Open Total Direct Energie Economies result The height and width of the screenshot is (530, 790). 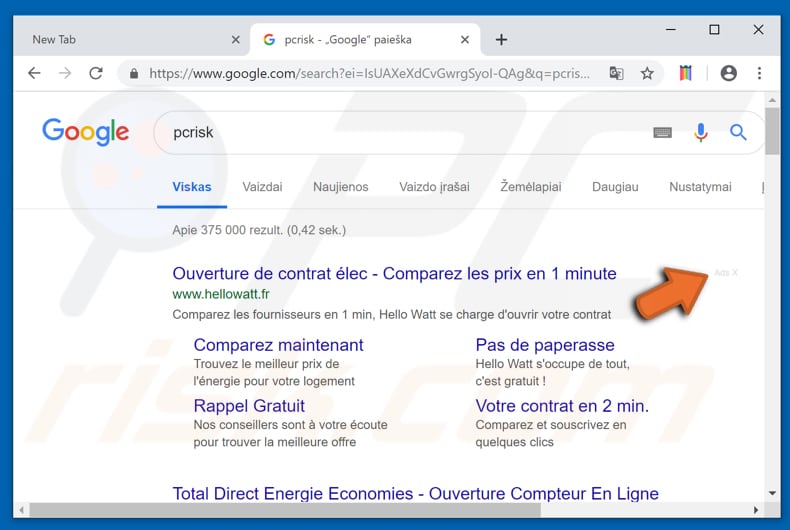(x=416, y=494)
